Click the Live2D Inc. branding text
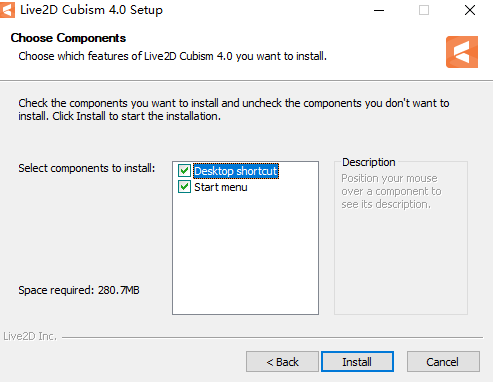493x382 pixels. (x=30, y=336)
